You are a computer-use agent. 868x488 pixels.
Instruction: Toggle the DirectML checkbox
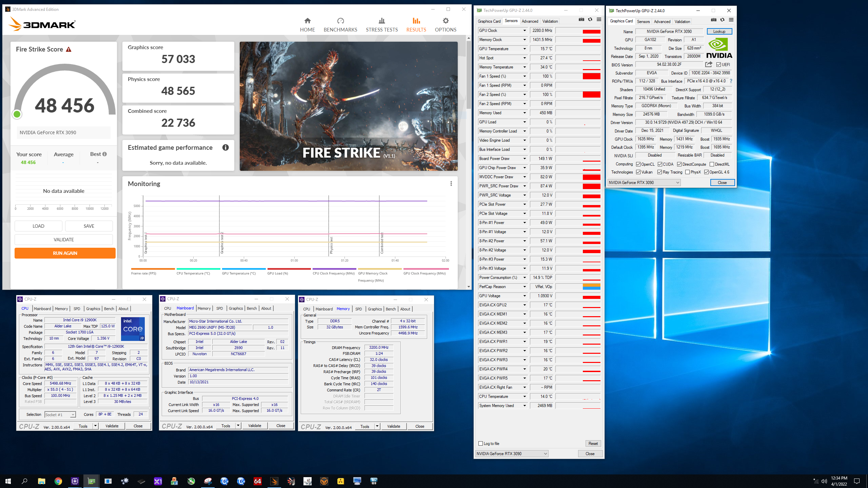(x=712, y=164)
